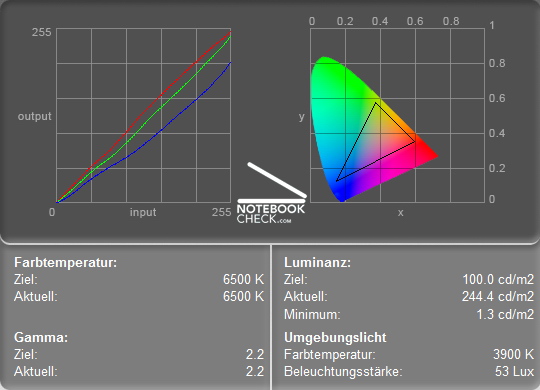Select the blue vertex of gamut triangle
Screen dimensions: 540x390
tap(337, 180)
